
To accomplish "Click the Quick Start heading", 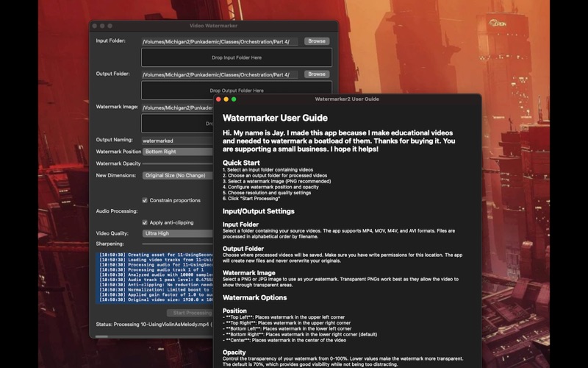I will pyautogui.click(x=241, y=163).
